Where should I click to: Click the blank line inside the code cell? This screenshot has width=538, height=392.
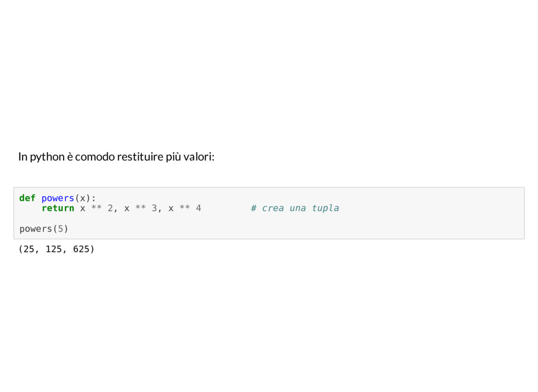point(269,219)
